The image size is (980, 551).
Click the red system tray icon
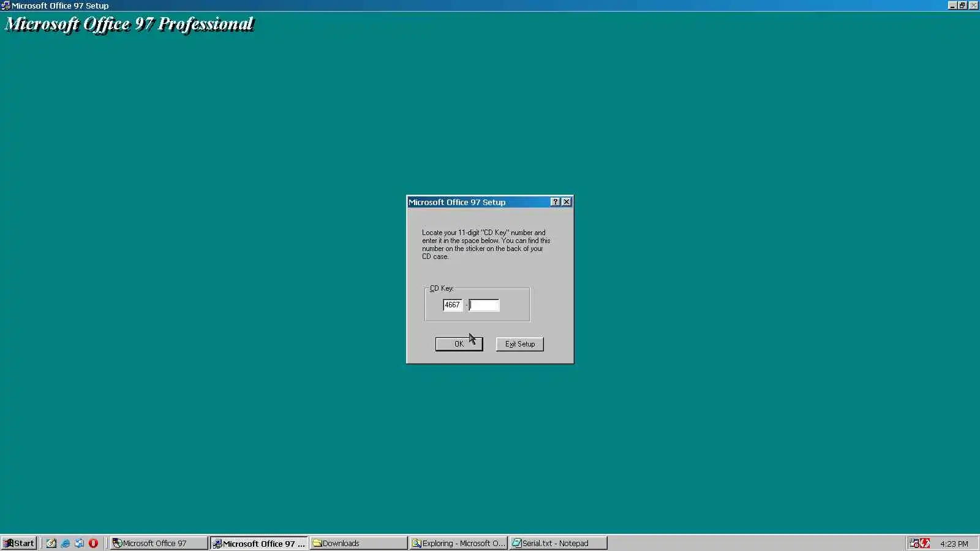pos(925,543)
